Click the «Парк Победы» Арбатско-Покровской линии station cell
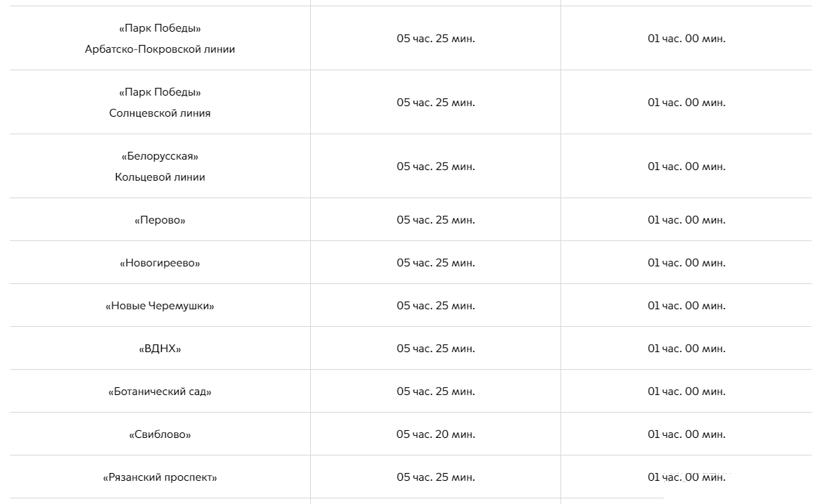The image size is (820, 504). (x=160, y=39)
